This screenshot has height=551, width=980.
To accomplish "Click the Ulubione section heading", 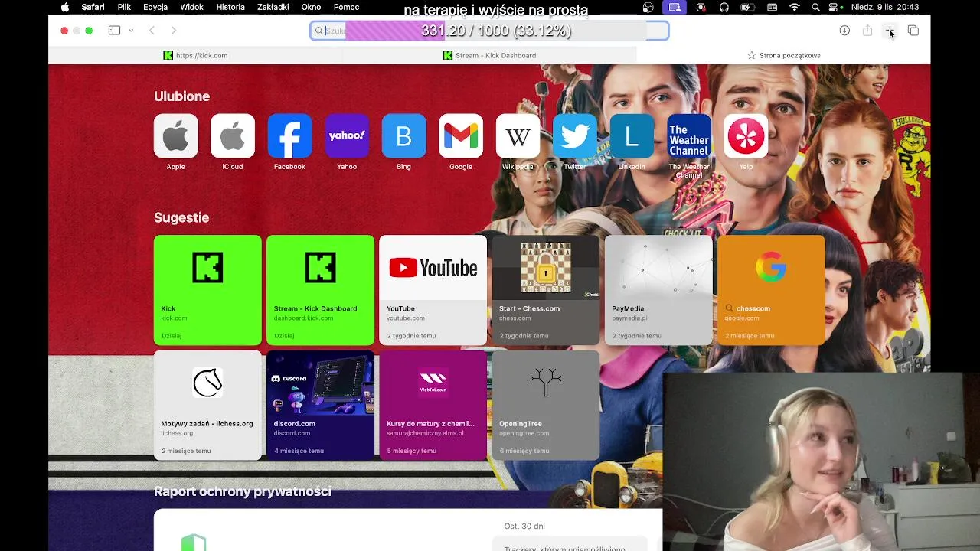I will click(181, 96).
